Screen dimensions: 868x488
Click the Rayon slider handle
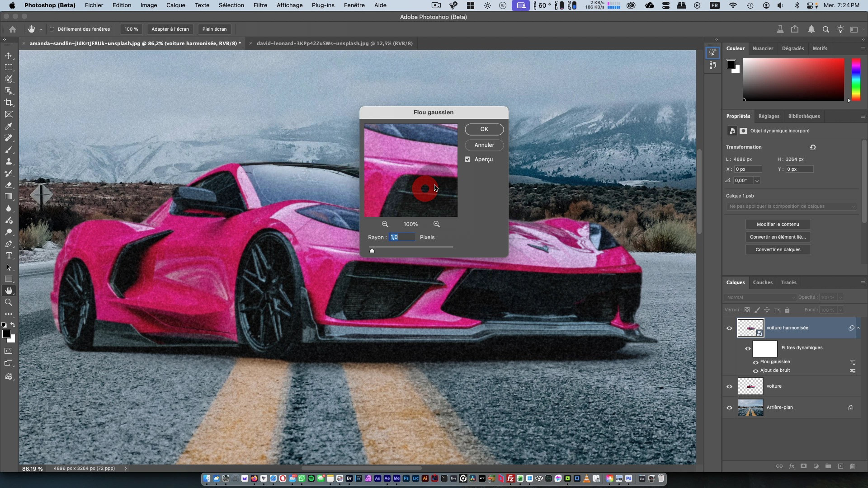(372, 250)
